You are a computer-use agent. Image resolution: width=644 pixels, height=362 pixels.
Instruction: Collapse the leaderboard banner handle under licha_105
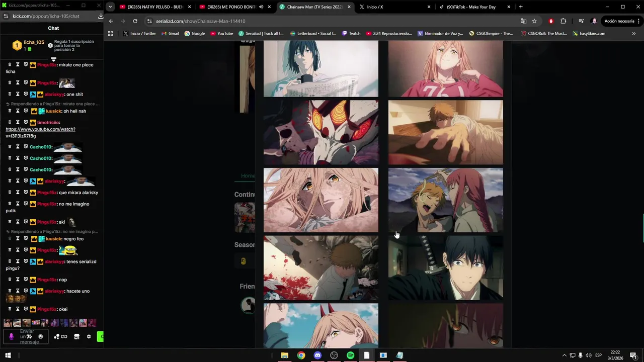pyautogui.click(x=53, y=59)
